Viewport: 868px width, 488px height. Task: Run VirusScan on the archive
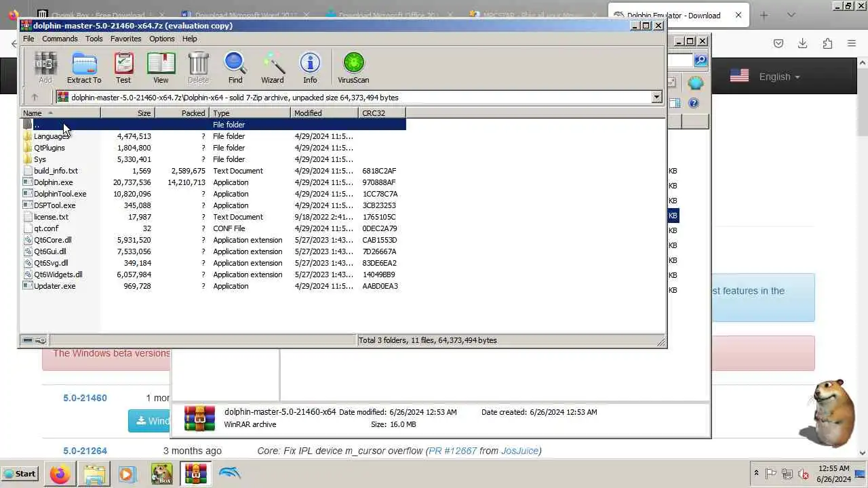(x=353, y=68)
